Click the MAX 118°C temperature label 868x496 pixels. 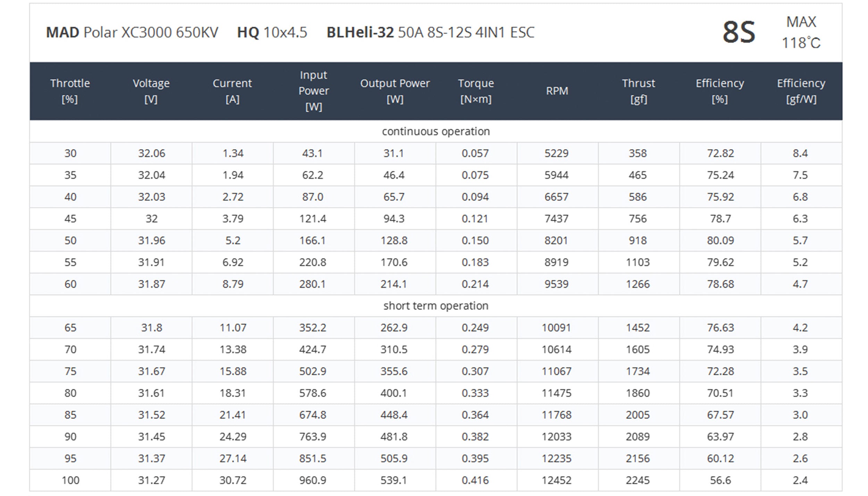(x=801, y=33)
